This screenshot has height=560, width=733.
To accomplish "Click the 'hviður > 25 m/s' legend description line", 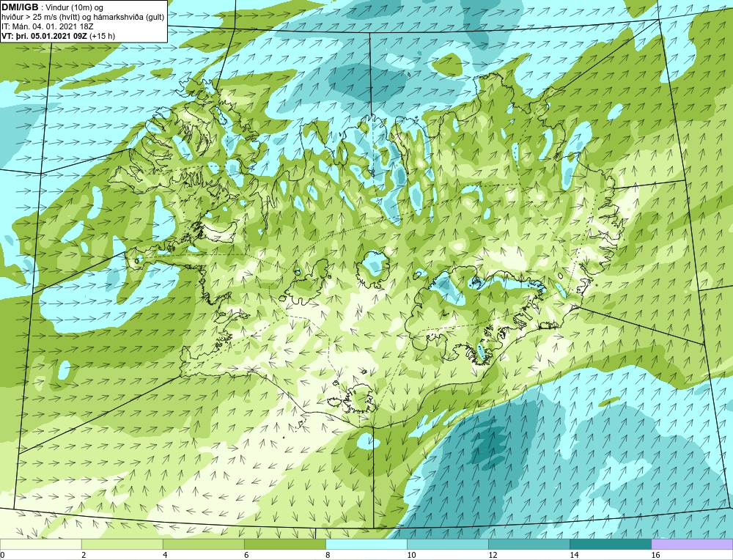I will coord(83,18).
